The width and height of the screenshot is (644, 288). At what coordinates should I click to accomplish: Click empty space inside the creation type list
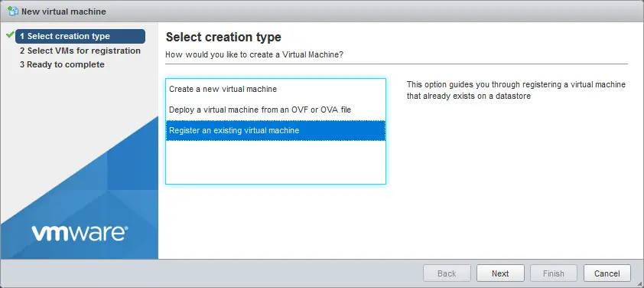[275, 162]
